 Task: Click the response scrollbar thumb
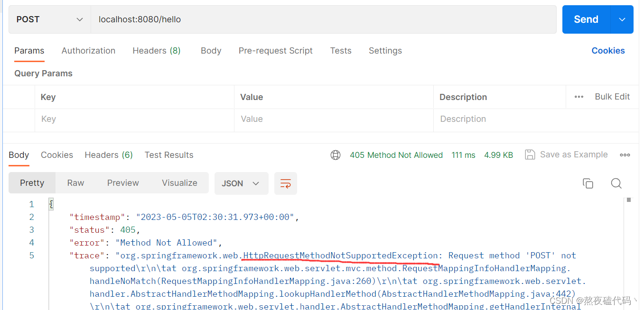click(629, 200)
